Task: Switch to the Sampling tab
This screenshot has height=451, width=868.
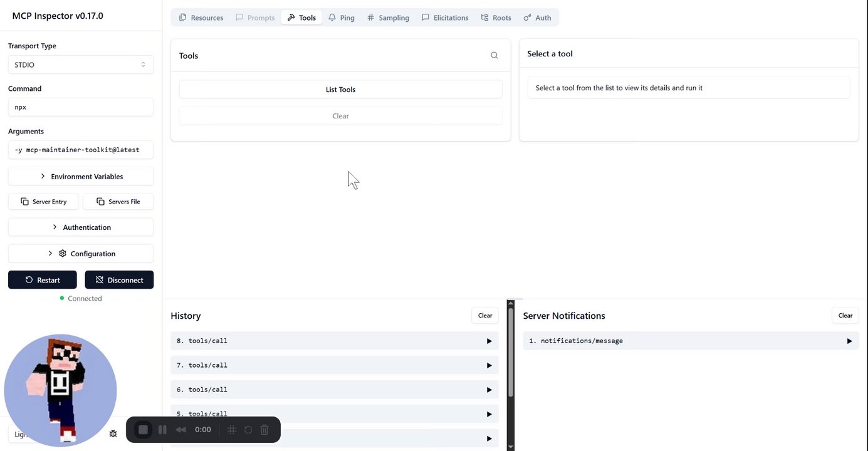Action: [x=388, y=18]
